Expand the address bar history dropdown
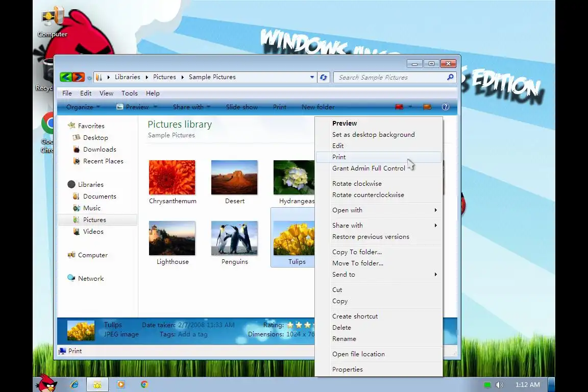Viewport: 588px width, 392px height. pyautogui.click(x=312, y=77)
